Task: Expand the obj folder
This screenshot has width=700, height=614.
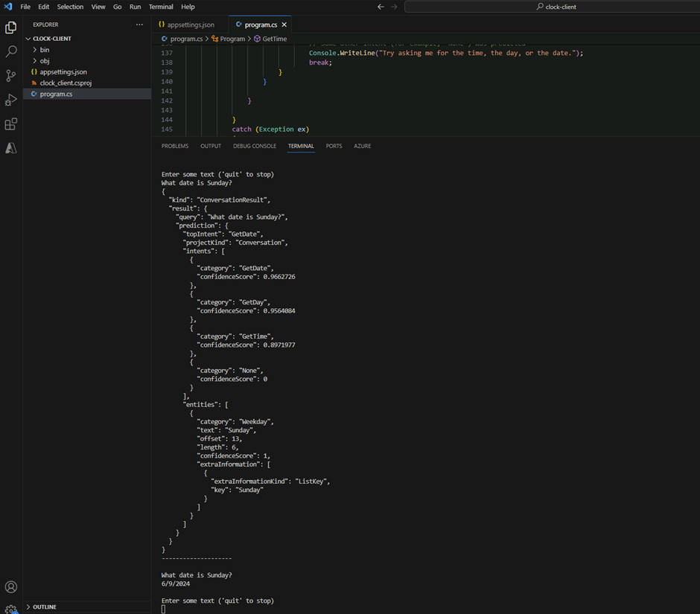Action: click(x=45, y=61)
